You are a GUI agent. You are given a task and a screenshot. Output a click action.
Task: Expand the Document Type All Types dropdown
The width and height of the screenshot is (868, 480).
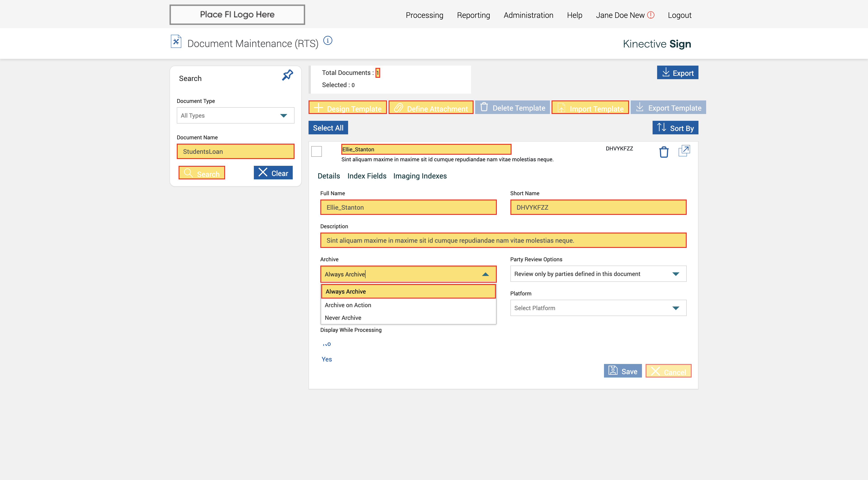(235, 116)
